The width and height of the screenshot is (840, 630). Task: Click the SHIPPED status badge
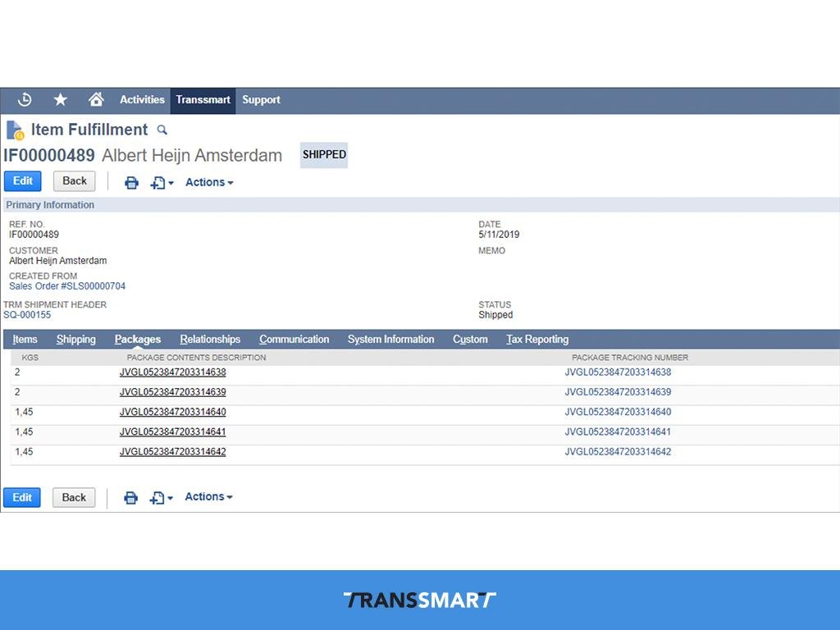tap(324, 155)
